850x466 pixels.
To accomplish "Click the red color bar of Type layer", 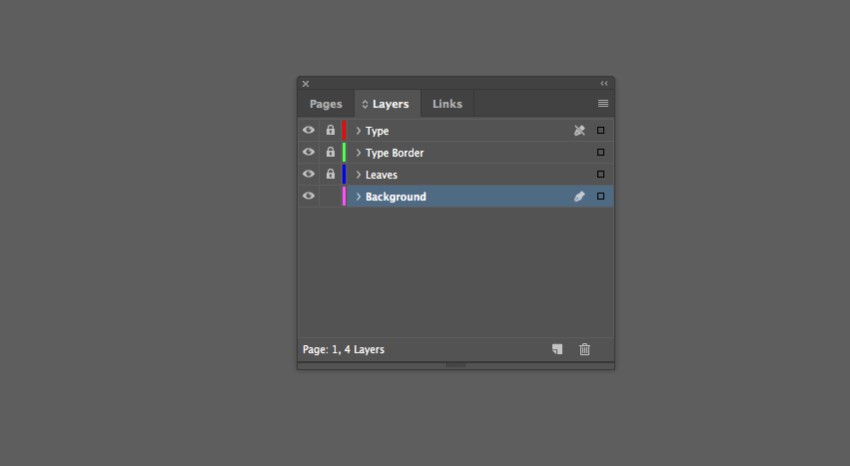I will 344,130.
